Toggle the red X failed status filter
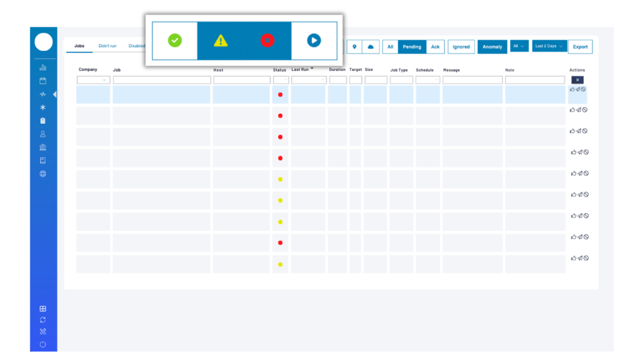Screen dimensions: 644x362 [267, 41]
